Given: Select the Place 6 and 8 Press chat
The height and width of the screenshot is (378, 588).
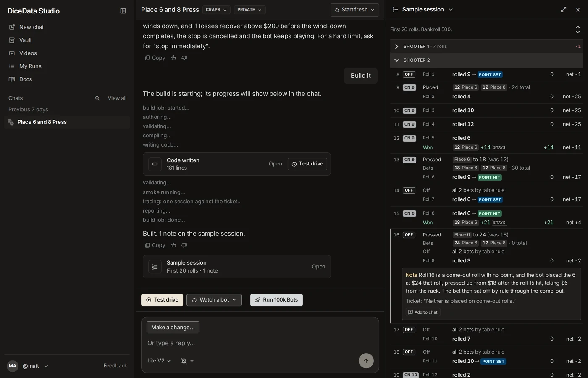Looking at the screenshot, I should pos(67,122).
